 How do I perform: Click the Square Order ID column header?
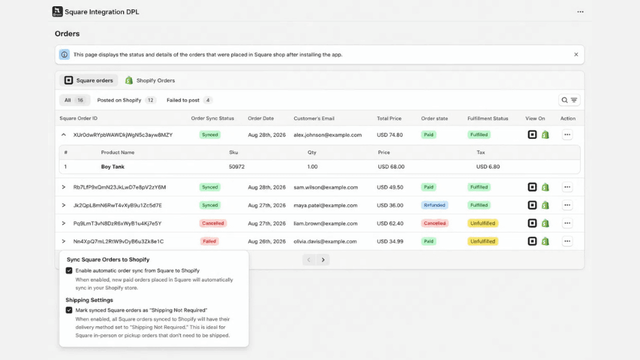pyautogui.click(x=78, y=118)
